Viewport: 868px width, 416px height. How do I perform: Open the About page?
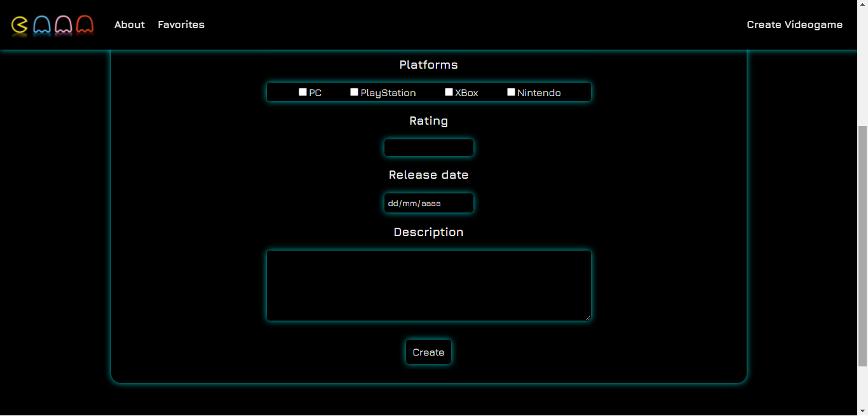[130, 25]
